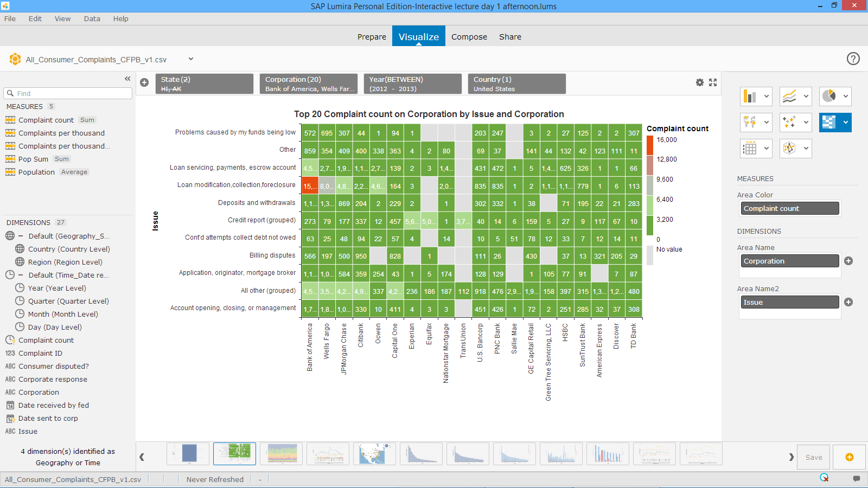Open the Data menu
Image resolution: width=868 pixels, height=488 pixels.
point(92,18)
